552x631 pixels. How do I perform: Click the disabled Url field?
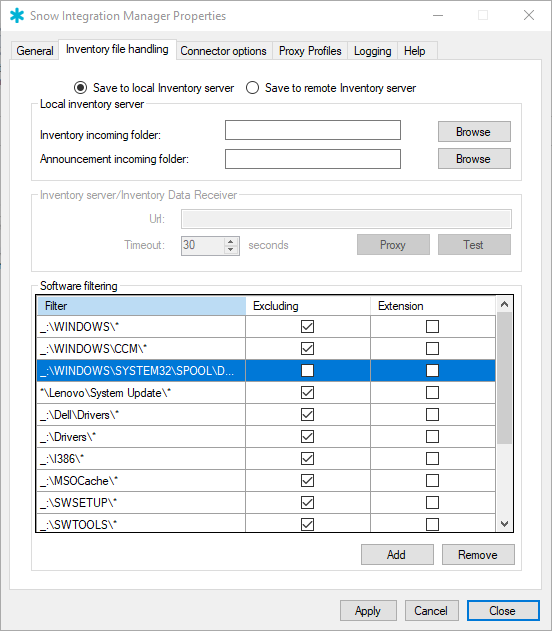point(346,219)
